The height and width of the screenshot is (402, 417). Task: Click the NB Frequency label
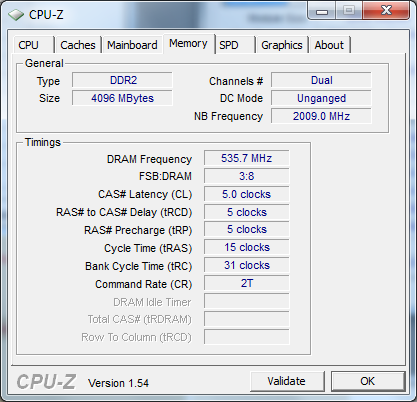[229, 116]
